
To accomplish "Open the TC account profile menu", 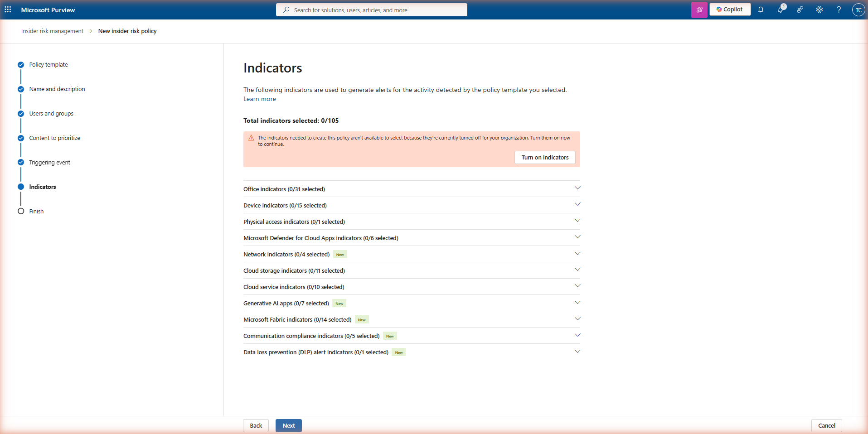I will pyautogui.click(x=859, y=10).
